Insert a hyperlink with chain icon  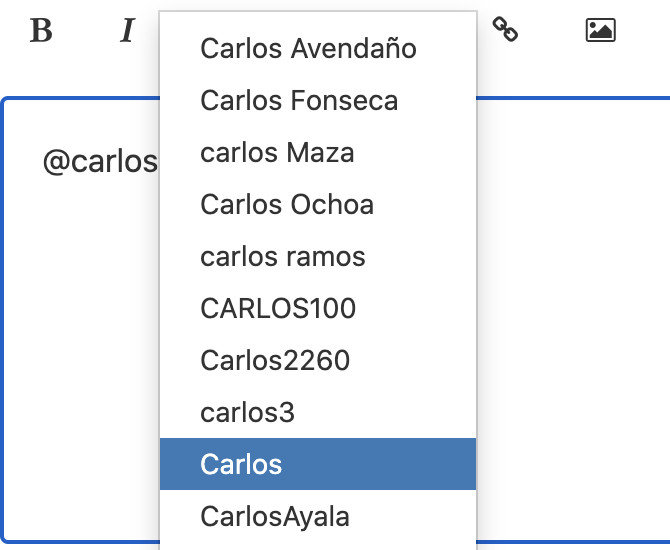(505, 29)
